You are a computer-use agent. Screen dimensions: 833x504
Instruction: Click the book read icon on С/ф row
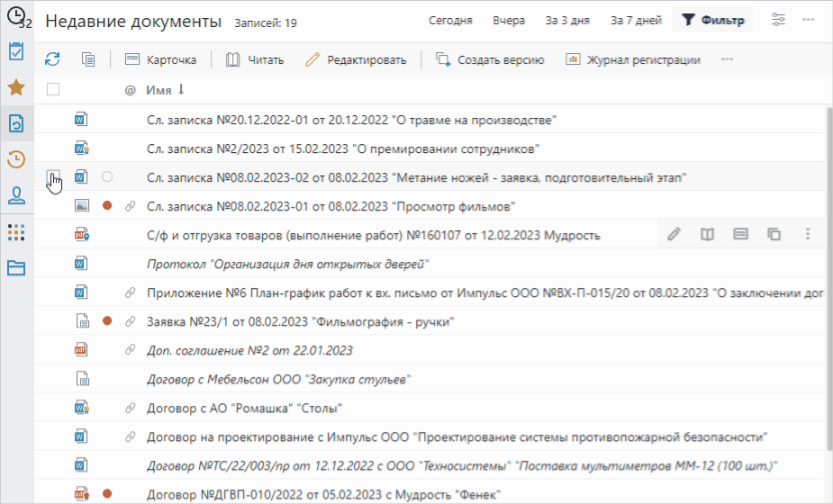708,234
